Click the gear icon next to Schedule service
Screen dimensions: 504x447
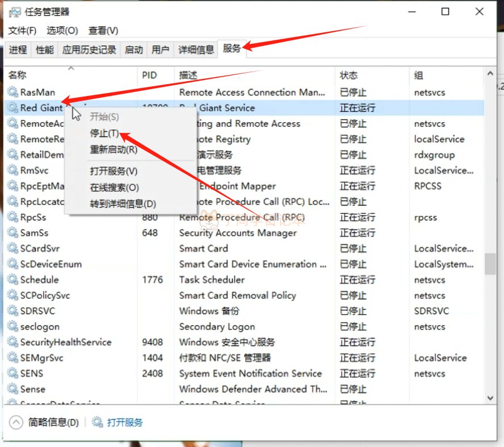tap(12, 279)
